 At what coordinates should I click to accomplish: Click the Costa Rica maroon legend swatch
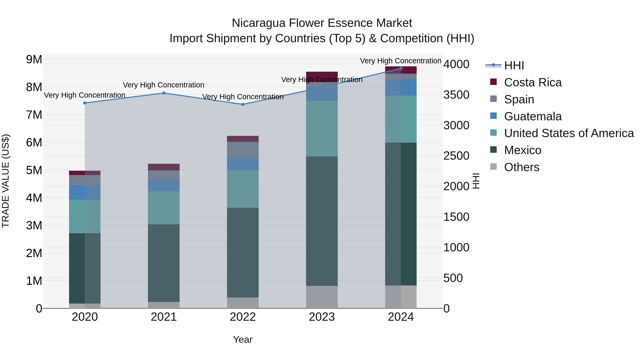click(x=494, y=82)
